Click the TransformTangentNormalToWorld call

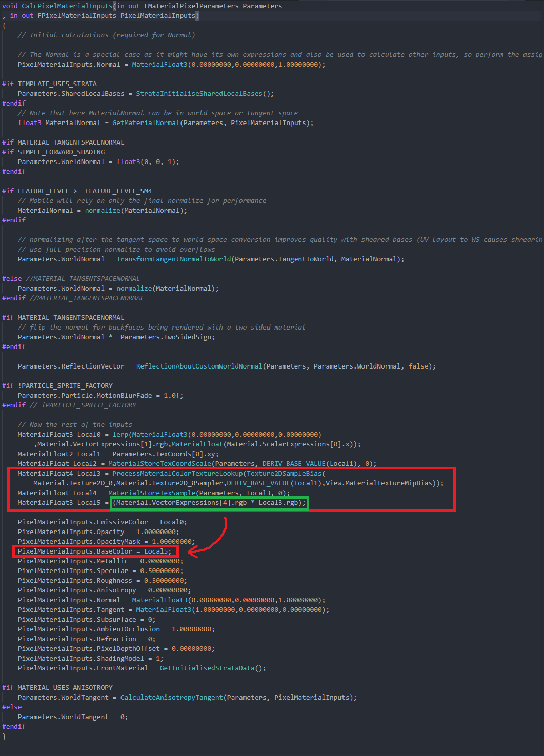(174, 259)
